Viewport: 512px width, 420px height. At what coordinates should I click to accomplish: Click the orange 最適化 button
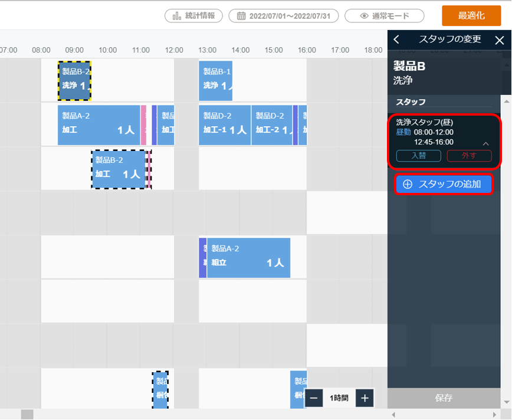(x=471, y=15)
